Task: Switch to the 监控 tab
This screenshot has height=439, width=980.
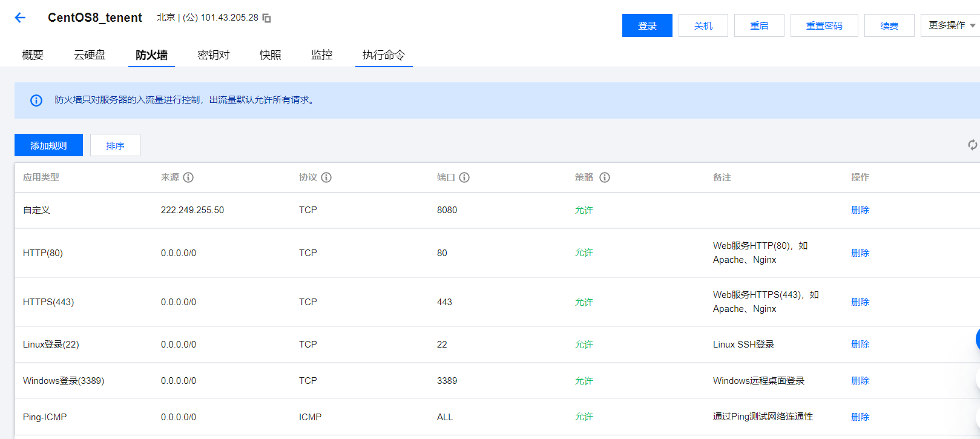Action: [x=322, y=55]
